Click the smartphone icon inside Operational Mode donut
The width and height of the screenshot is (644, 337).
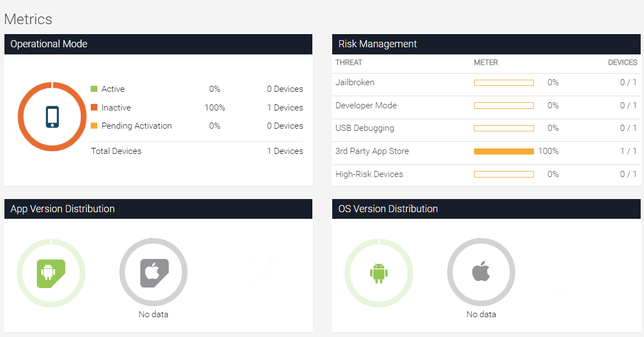(52, 117)
